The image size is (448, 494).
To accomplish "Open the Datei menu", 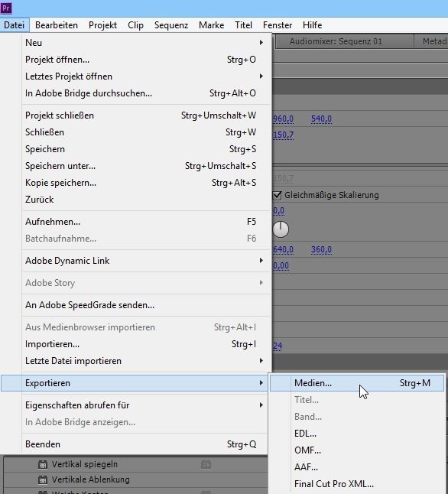I will pos(15,25).
